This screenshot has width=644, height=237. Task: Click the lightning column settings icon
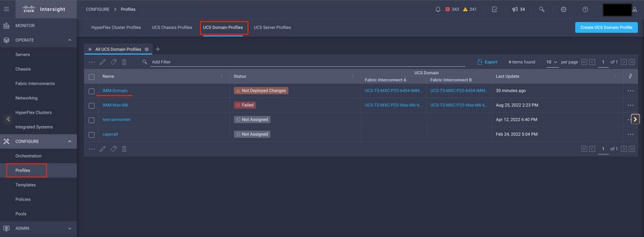click(630, 77)
